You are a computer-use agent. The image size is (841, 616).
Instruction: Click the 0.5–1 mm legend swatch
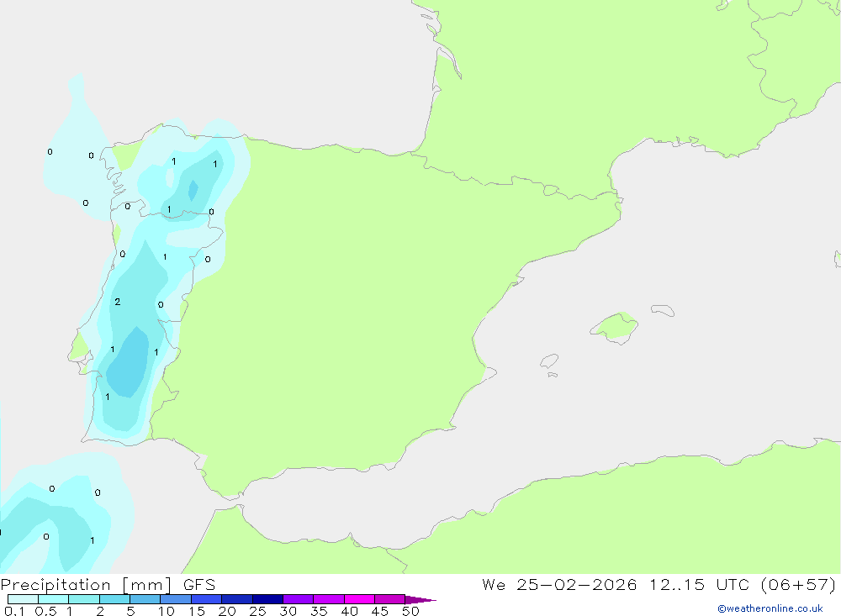pos(53,599)
